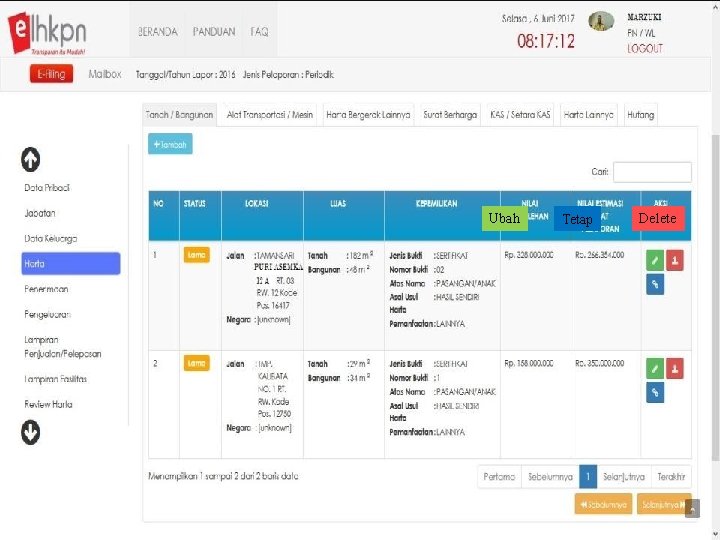The width and height of the screenshot is (720, 540).
Task: Click the page vertical scrollbar
Action: 715,298
